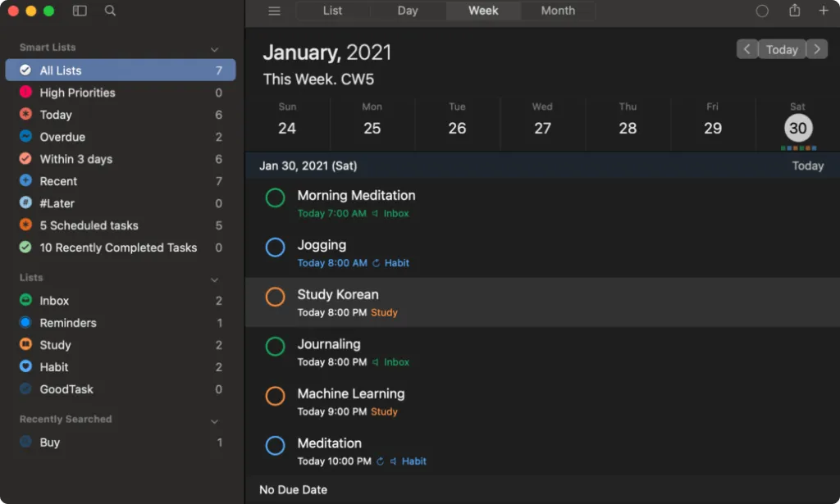
Task: Click the Today navigation button
Action: pyautogui.click(x=782, y=49)
